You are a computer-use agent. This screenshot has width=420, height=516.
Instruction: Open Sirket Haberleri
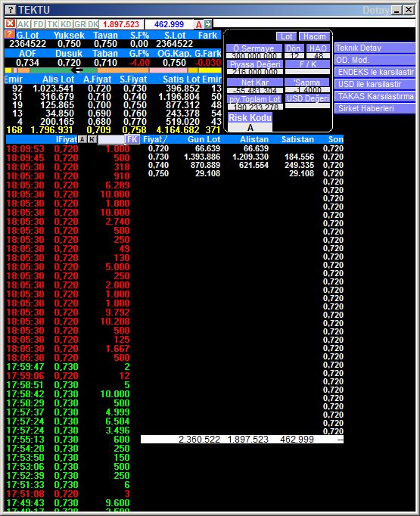[x=375, y=109]
